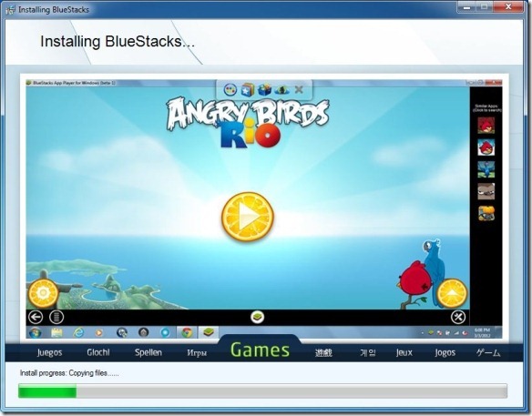Select the blue Rio bird similar app thumbnail
This screenshot has height=416, width=532.
pyautogui.click(x=486, y=169)
